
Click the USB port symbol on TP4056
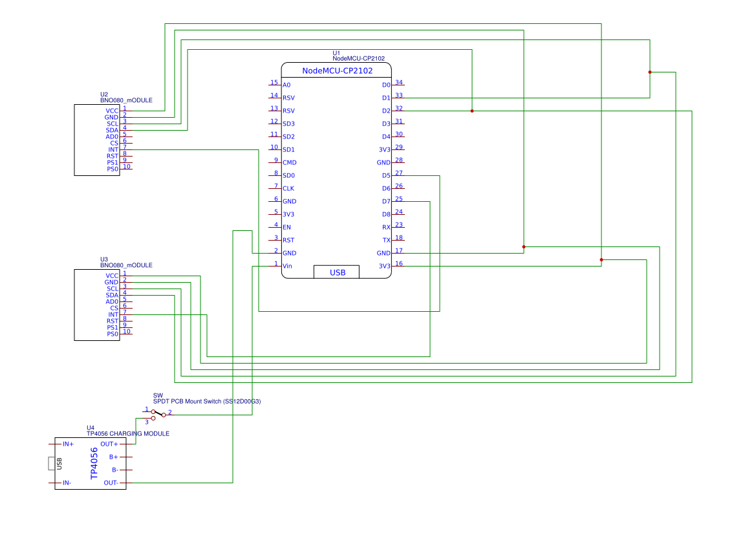tap(52, 464)
